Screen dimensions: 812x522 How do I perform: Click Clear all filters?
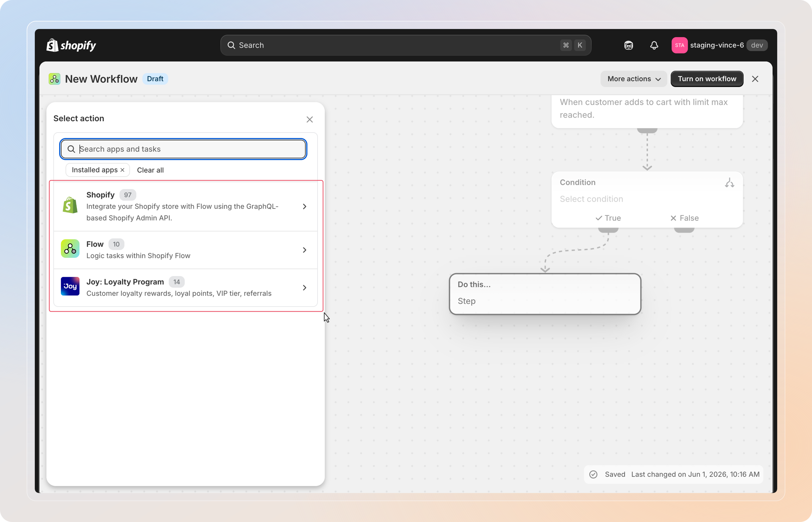click(150, 170)
